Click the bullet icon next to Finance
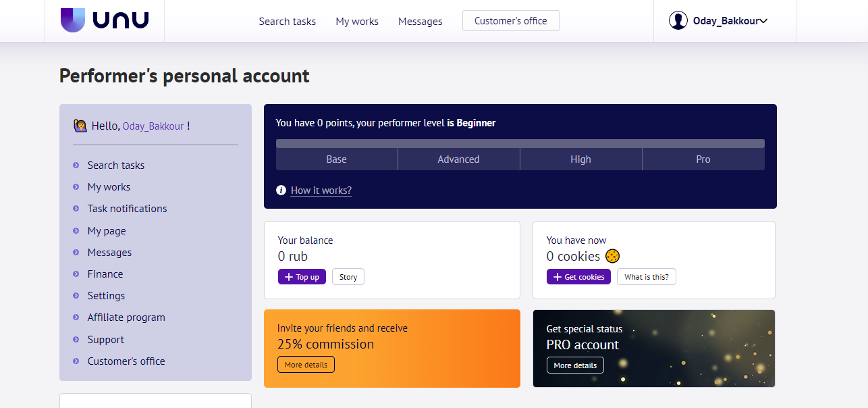 (x=76, y=274)
